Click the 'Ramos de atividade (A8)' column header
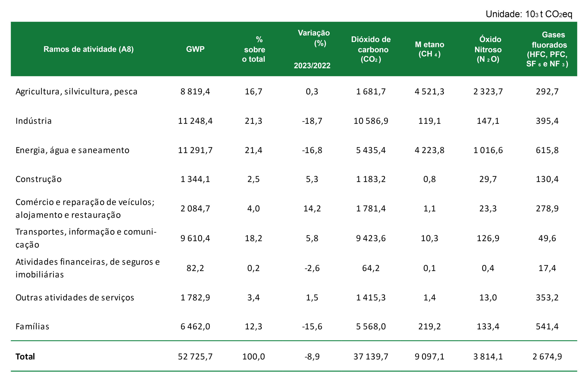The image size is (588, 378). point(88,49)
